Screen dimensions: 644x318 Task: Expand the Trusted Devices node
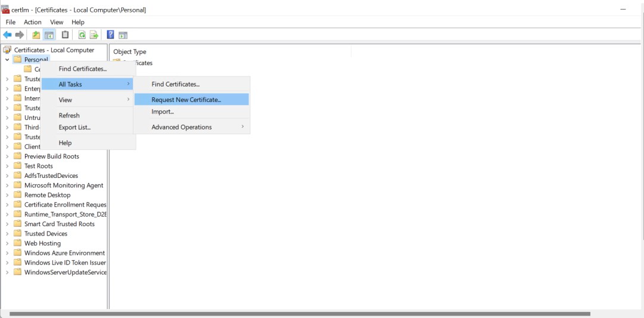click(x=7, y=234)
